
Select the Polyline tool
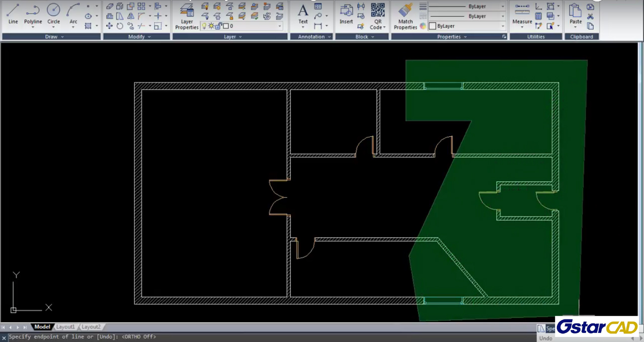pos(33,14)
